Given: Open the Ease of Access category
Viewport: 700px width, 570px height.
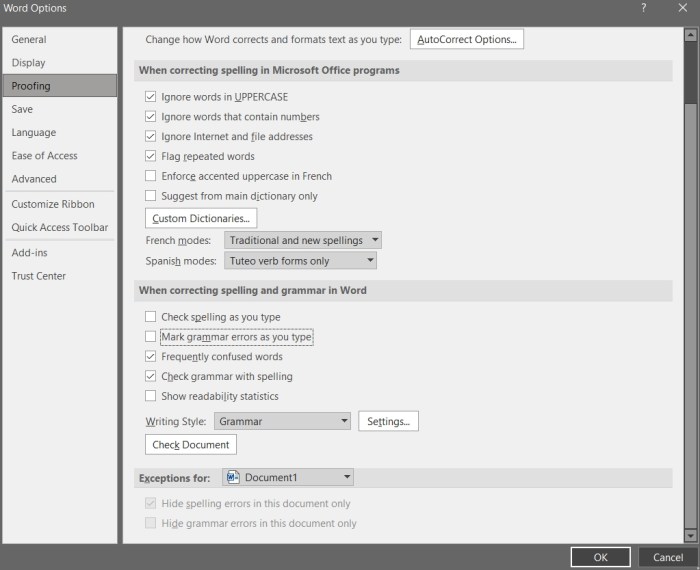Looking at the screenshot, I should [x=59, y=155].
